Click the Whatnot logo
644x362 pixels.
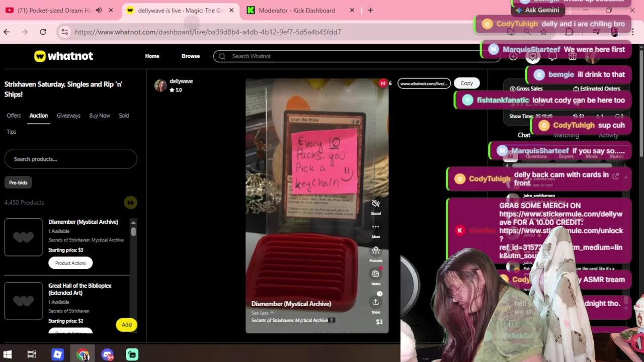(x=63, y=56)
